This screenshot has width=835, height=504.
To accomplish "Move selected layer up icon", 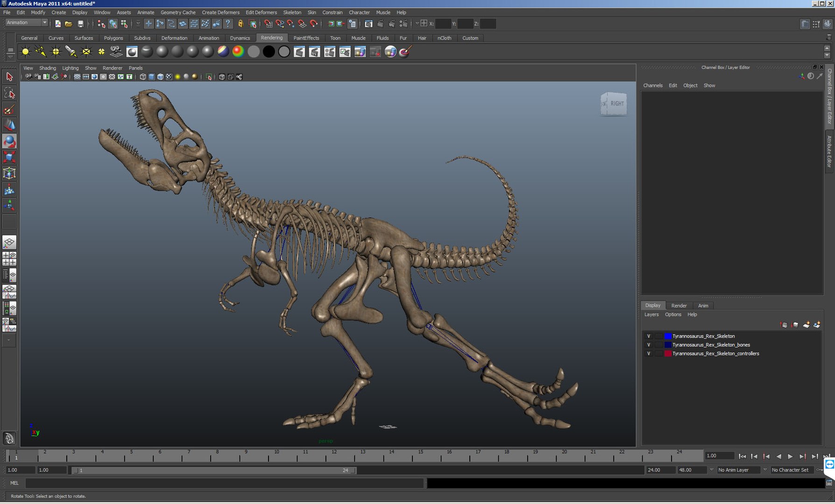I will coord(784,325).
